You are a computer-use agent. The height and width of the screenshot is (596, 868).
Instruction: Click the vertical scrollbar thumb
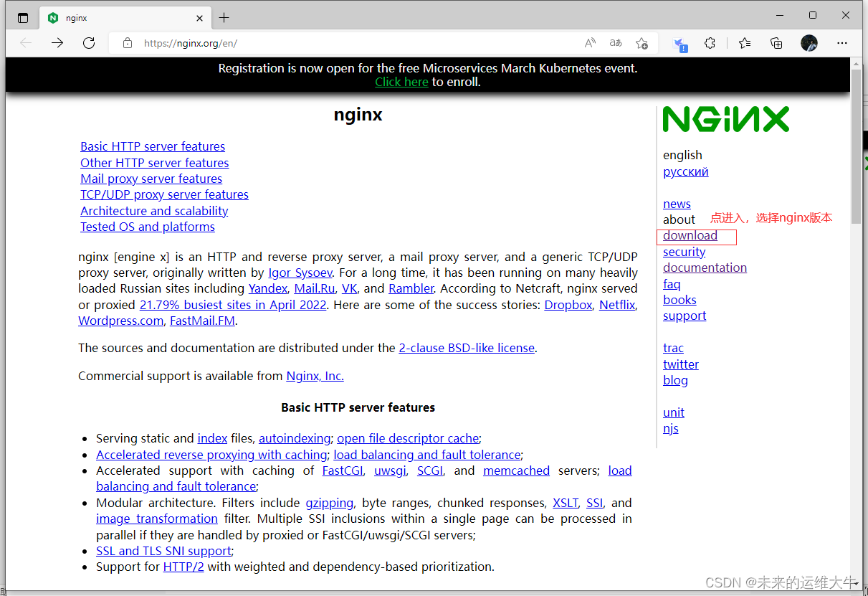pos(856,147)
